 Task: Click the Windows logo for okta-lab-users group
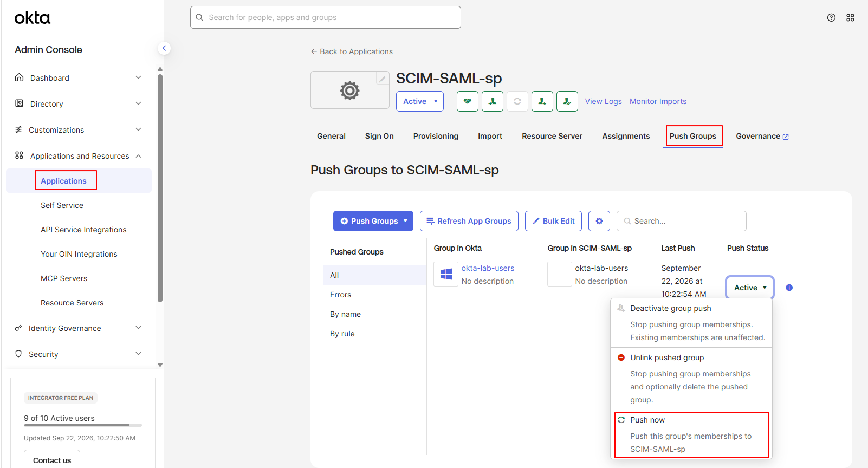[x=446, y=274]
